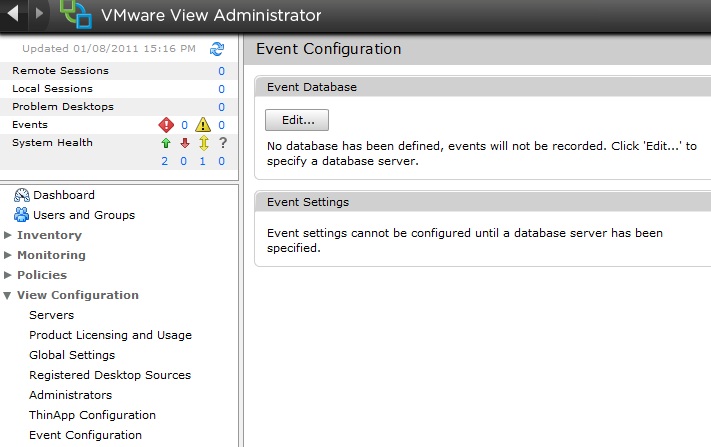Expand the Inventory section
Image resolution: width=711 pixels, height=447 pixels.
point(7,235)
